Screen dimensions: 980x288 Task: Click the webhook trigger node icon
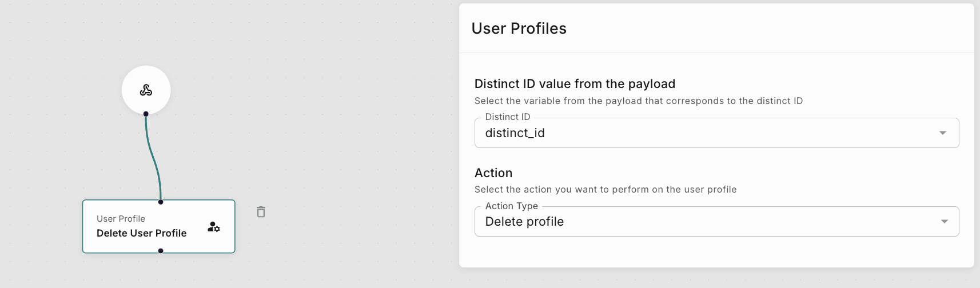pos(146,90)
